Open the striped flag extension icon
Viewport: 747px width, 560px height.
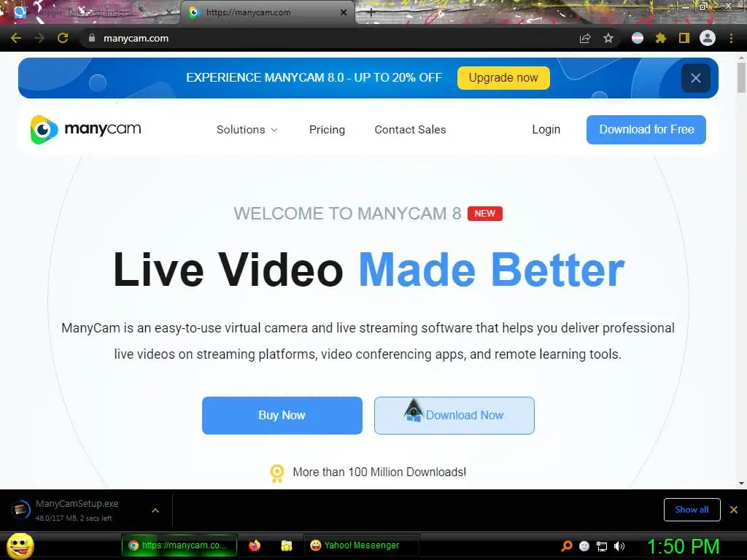638,38
